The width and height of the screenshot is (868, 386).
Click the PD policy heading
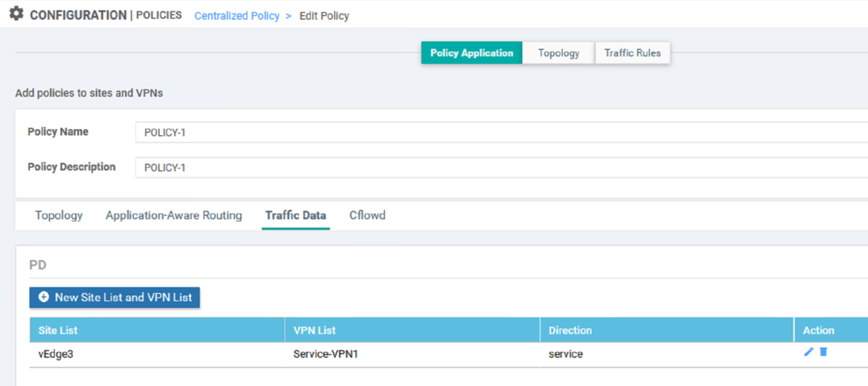[38, 265]
